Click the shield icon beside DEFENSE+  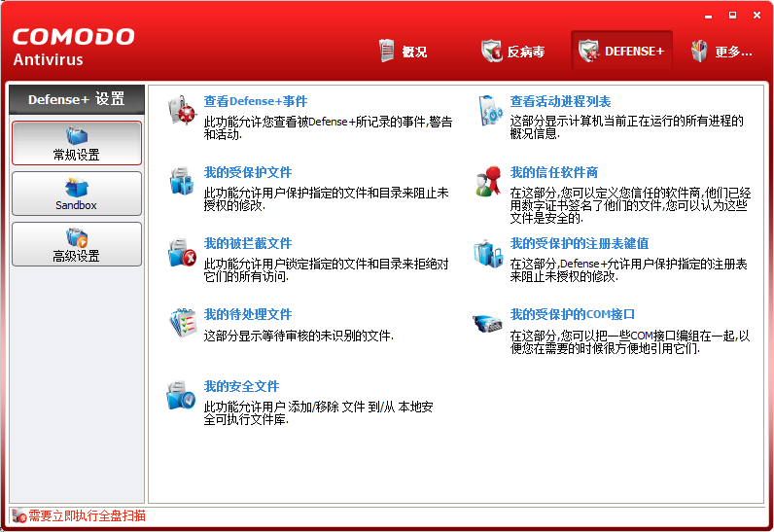589,51
